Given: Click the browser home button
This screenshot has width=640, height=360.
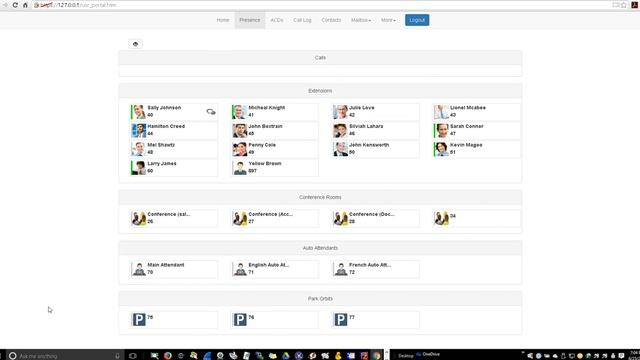Looking at the screenshot, I should point(25,5).
